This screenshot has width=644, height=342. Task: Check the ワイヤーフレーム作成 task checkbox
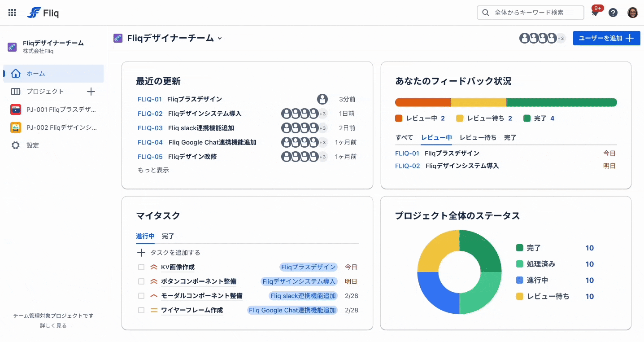point(141,310)
